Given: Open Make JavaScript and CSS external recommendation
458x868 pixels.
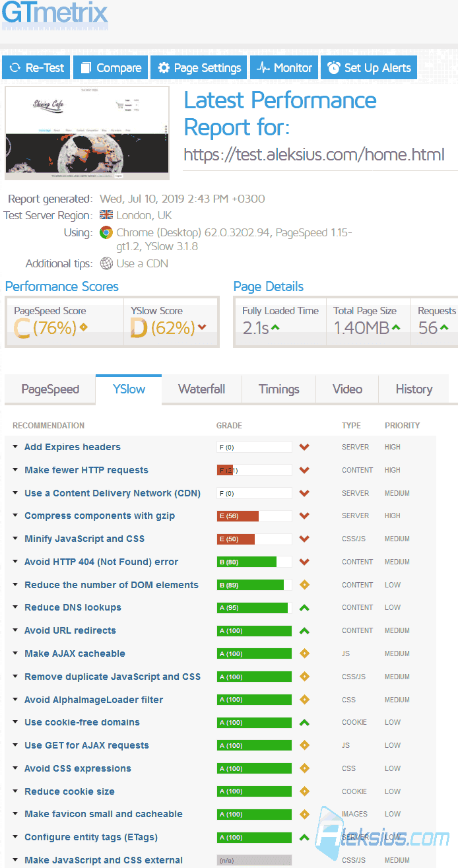Looking at the screenshot, I should pos(104,860).
